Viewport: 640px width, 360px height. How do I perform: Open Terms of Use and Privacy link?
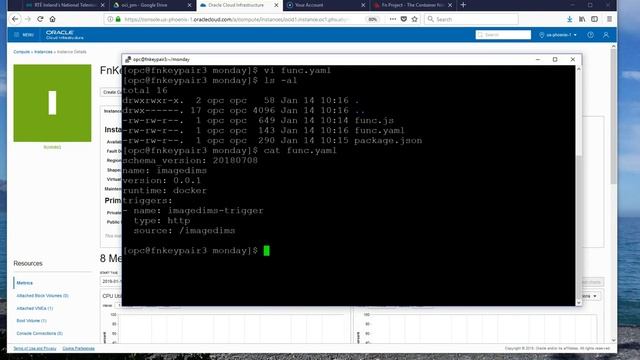tap(35, 349)
